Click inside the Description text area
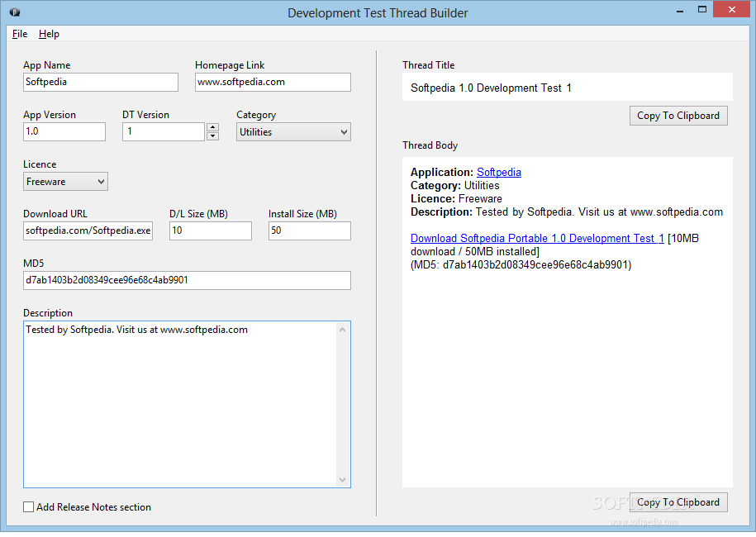756x537 pixels. coord(180,405)
